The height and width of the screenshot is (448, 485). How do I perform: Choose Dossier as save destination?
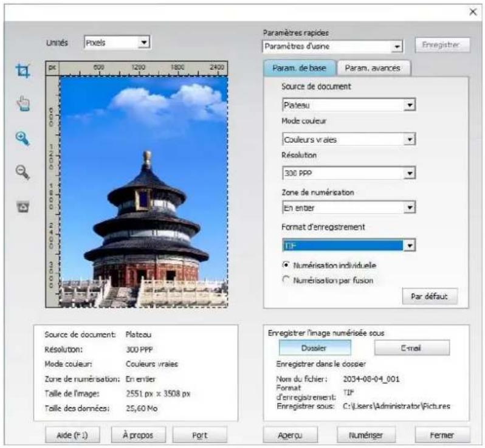pos(315,348)
